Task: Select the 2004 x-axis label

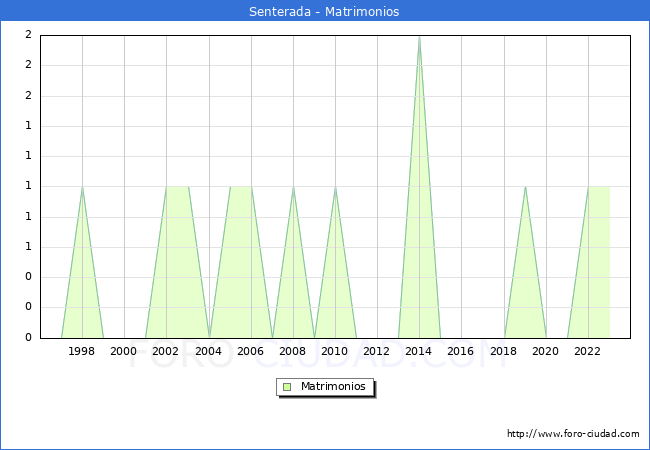Action: pyautogui.click(x=208, y=351)
